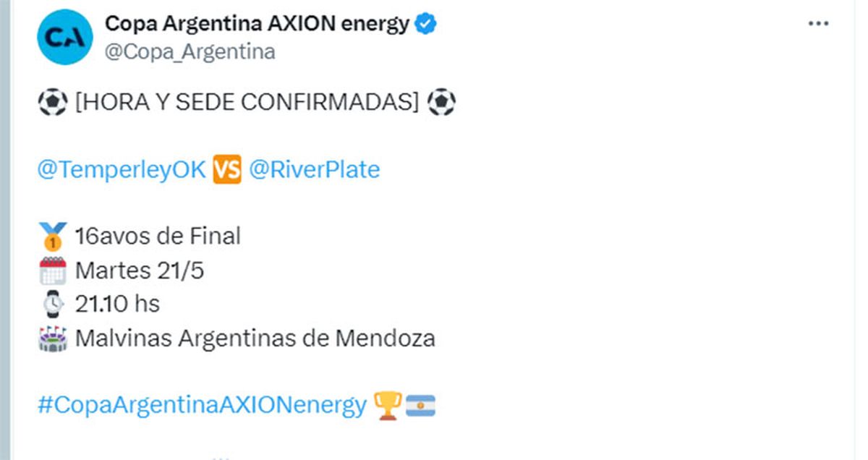Image resolution: width=868 pixels, height=460 pixels.
Task: Click the Copa Argentina profile avatar
Action: pos(65,38)
